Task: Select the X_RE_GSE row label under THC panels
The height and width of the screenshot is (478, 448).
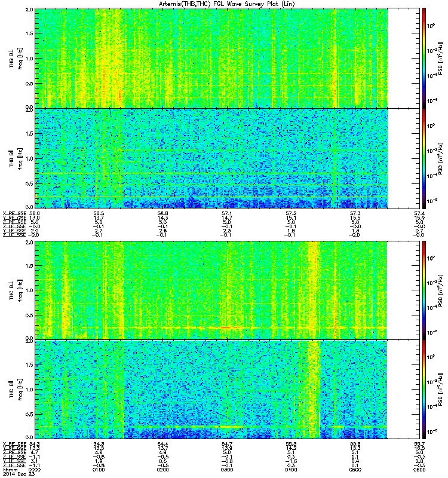Action: pos(14,444)
